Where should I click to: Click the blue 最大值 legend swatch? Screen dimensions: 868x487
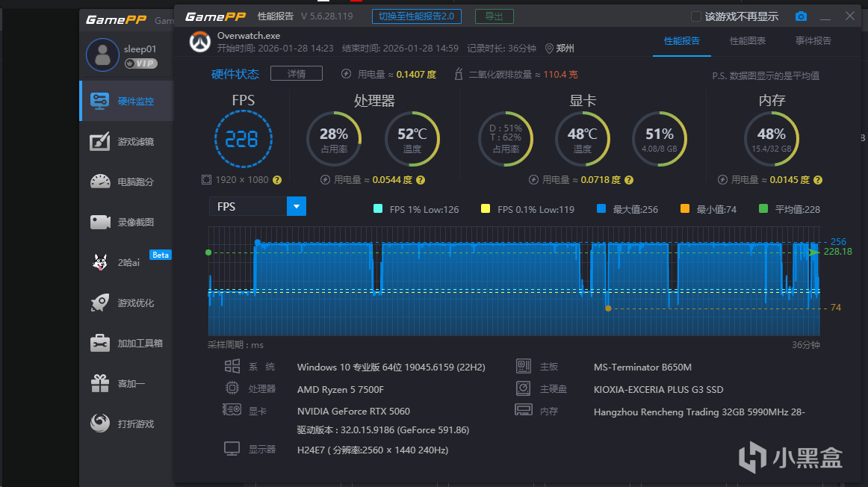pyautogui.click(x=601, y=208)
